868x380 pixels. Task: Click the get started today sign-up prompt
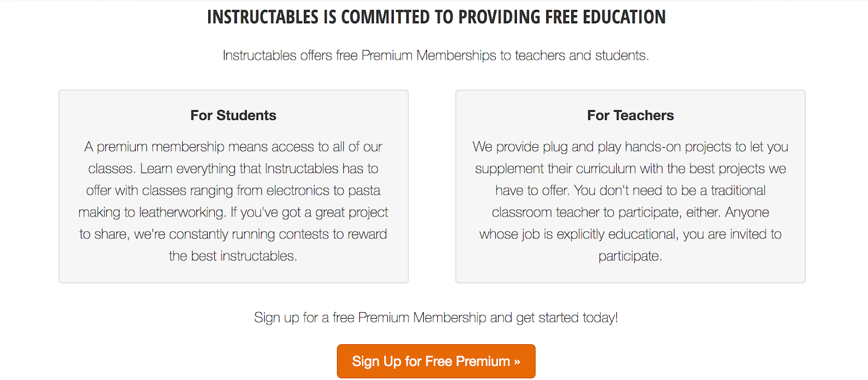click(x=436, y=318)
